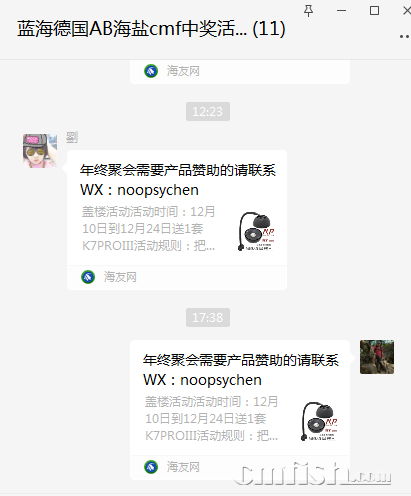Click 海友网 logo icon in the 12:23 card
Screen dimensions: 411x496
tap(88, 277)
